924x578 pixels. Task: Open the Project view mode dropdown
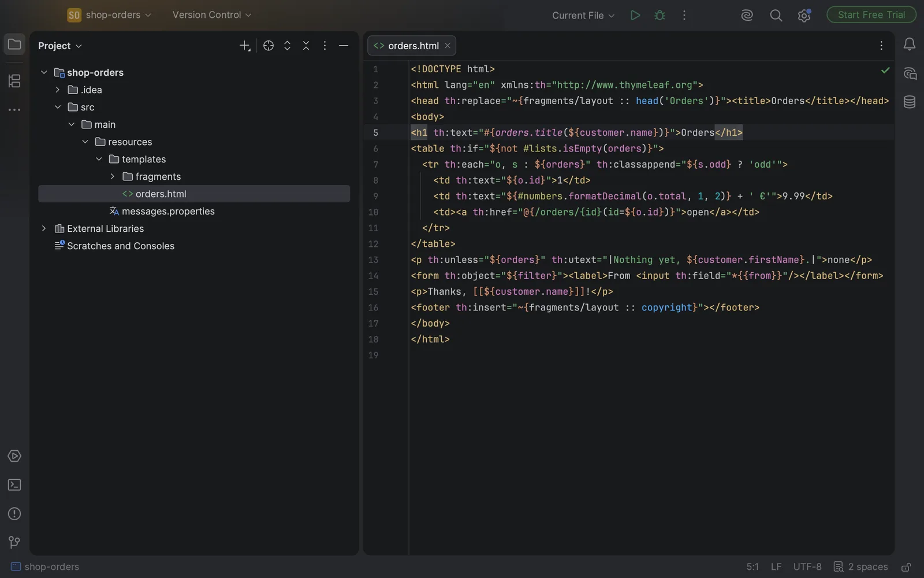coord(60,46)
